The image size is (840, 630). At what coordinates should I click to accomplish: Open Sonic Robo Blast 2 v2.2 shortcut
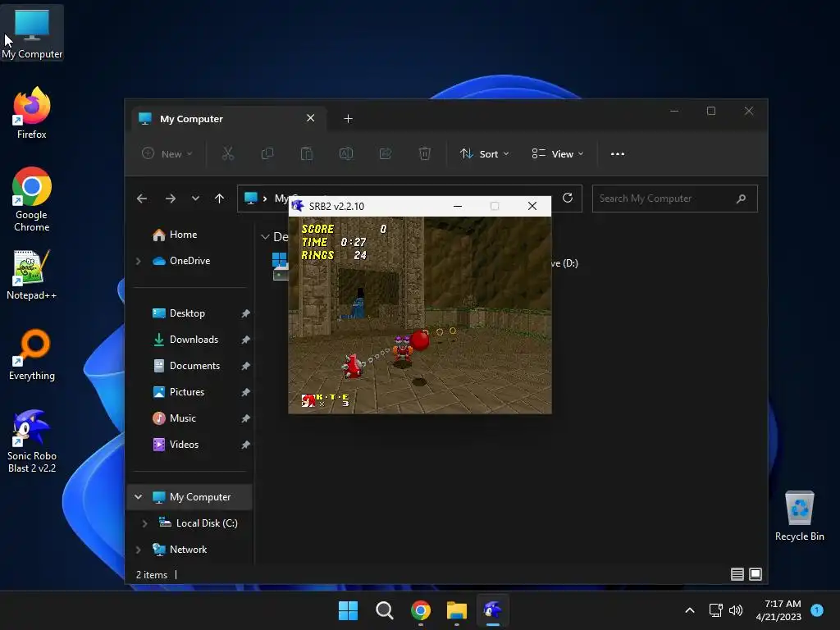point(32,441)
